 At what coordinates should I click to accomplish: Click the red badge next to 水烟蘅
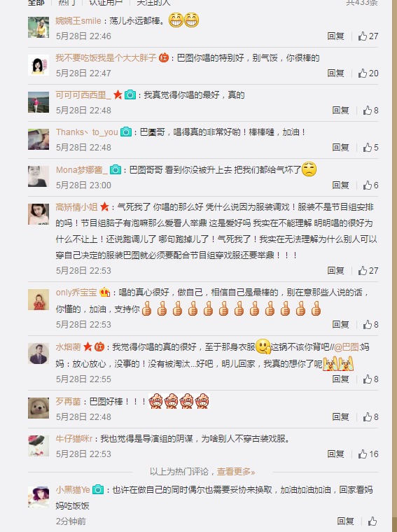point(99,346)
